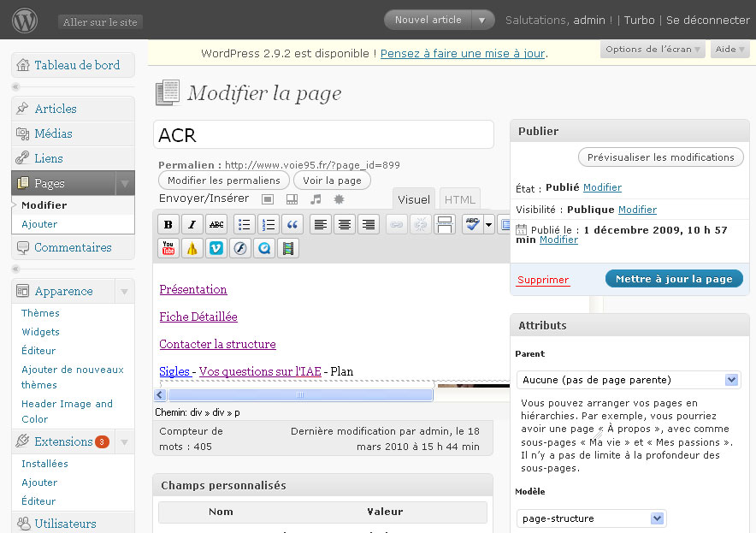
Task: Apply Italic formatting
Action: coord(192,224)
